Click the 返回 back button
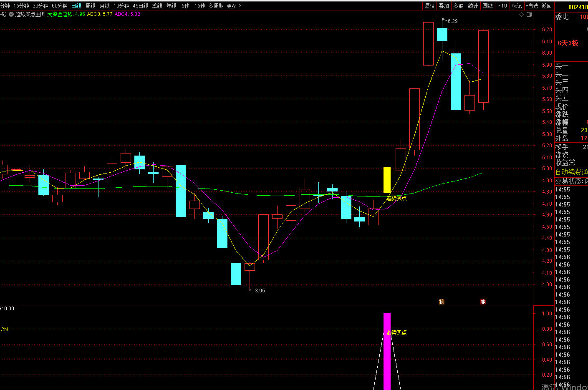This screenshot has height=390, width=588. [x=547, y=6]
